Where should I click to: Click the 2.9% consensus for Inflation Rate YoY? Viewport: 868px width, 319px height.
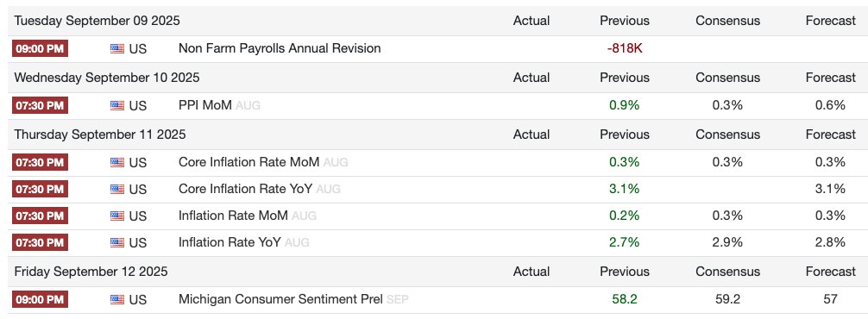(x=727, y=242)
